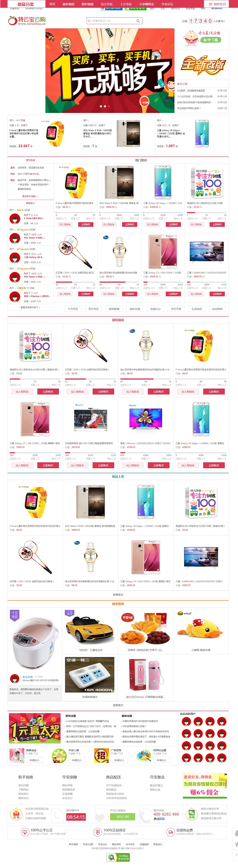The image size is (238, 868).
Task: Click the 100%正品保证 badge icon
Action: click(98, 832)
